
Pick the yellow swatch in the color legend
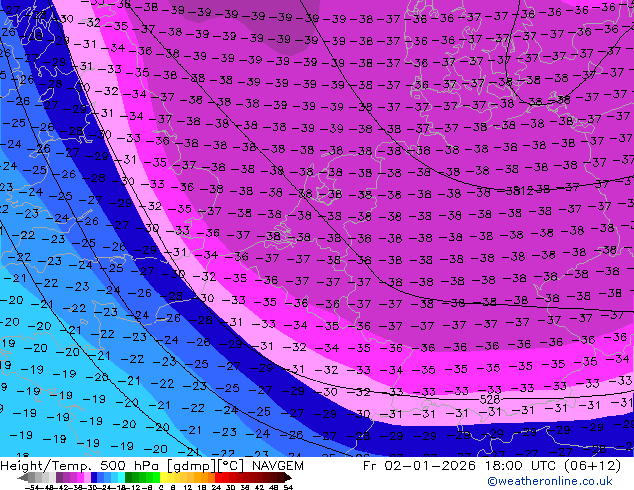(x=163, y=477)
